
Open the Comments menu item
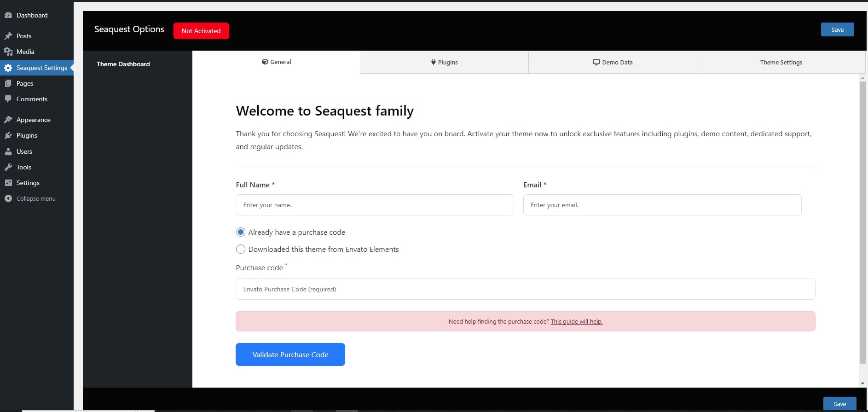37,99
